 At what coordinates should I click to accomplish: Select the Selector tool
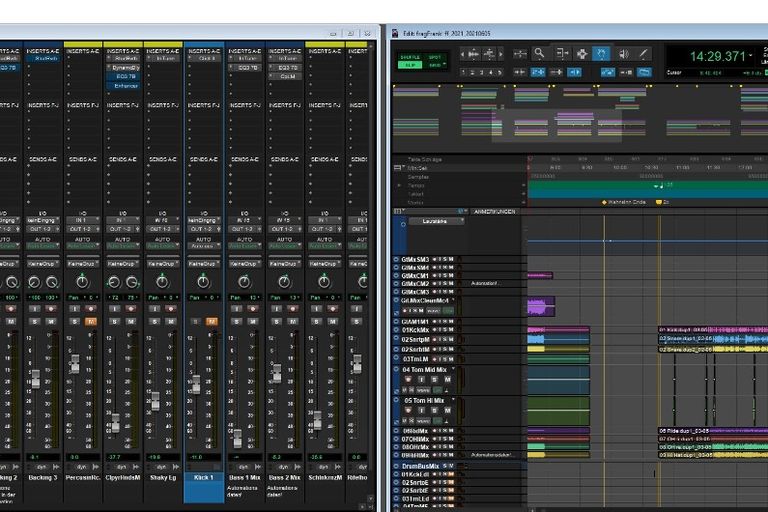(582, 53)
